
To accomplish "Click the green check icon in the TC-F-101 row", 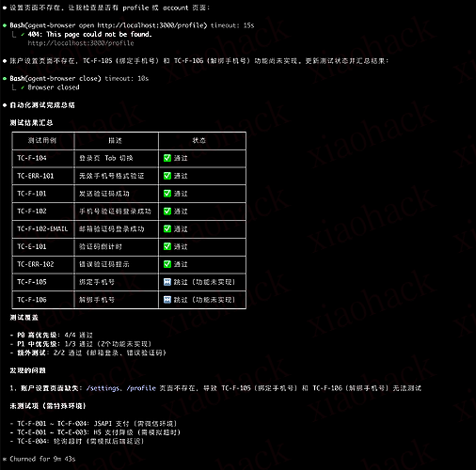I will [167, 194].
